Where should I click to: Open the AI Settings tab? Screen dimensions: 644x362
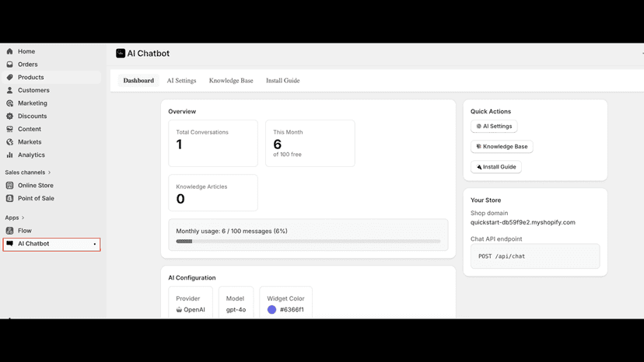(x=181, y=81)
